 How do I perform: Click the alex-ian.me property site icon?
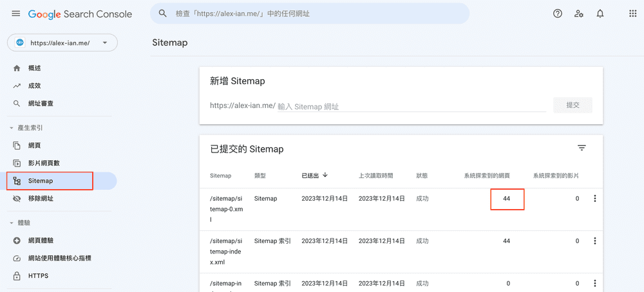point(20,42)
